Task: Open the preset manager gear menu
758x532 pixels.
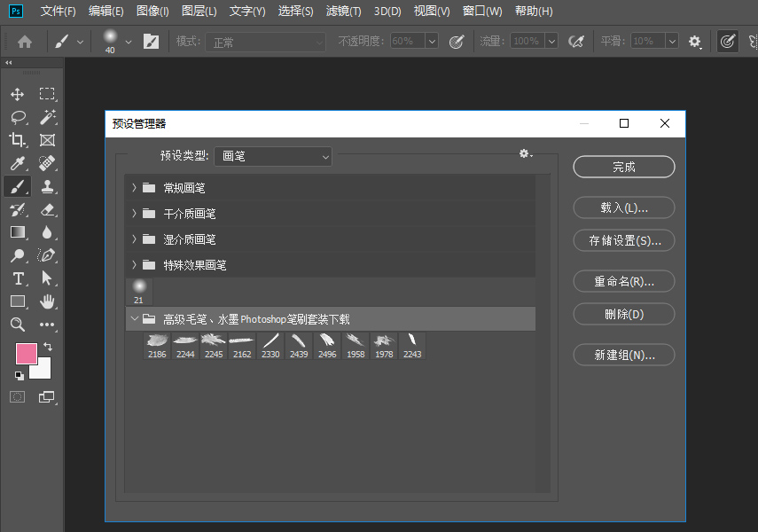Action: tap(525, 153)
